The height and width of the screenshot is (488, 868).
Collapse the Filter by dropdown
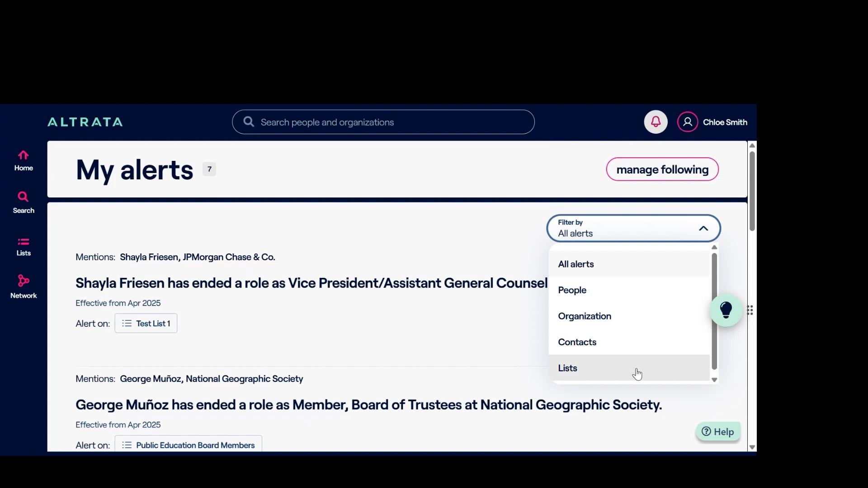[703, 228]
